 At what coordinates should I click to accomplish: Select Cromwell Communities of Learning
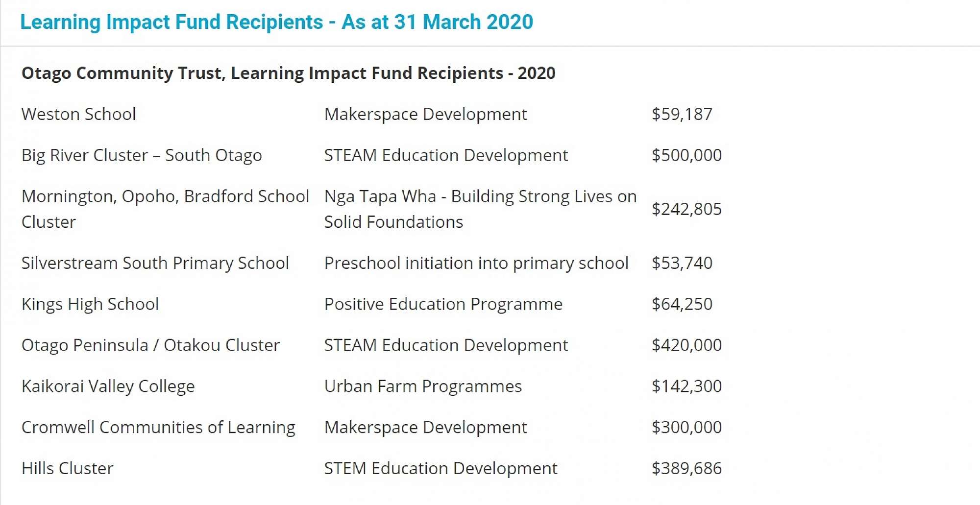[158, 428]
